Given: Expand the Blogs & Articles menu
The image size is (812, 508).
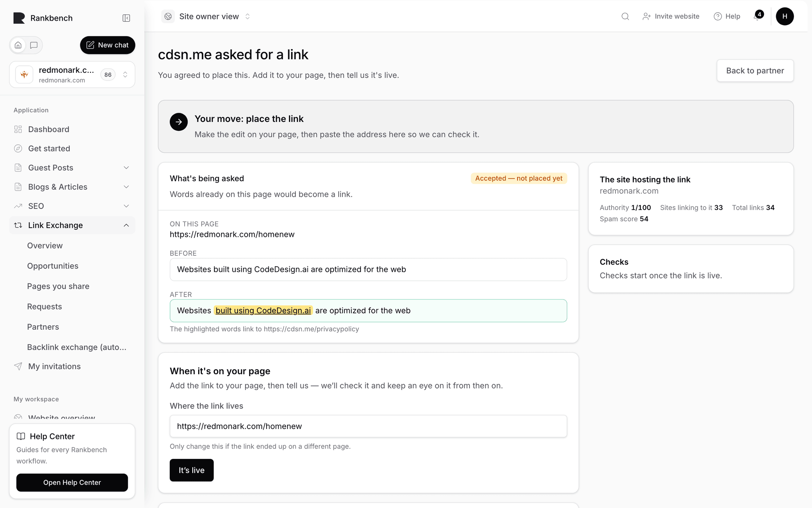Looking at the screenshot, I should pyautogui.click(x=126, y=187).
